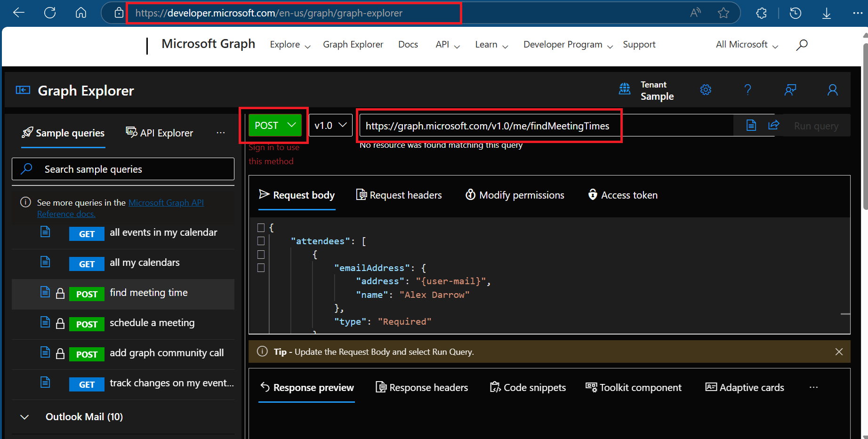868x439 pixels.
Task: Open the Access token tab
Action: pyautogui.click(x=623, y=195)
